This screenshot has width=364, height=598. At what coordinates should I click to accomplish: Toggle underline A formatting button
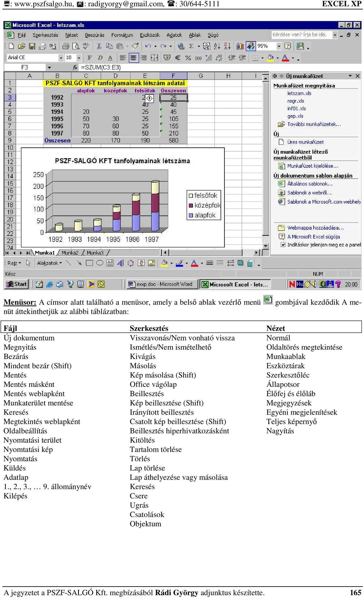click(x=110, y=58)
